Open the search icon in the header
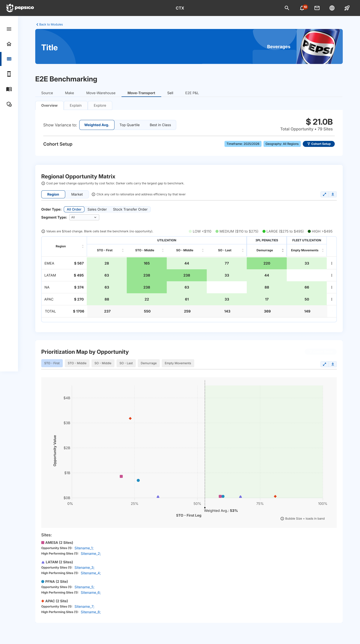360x644 pixels. [x=287, y=8]
